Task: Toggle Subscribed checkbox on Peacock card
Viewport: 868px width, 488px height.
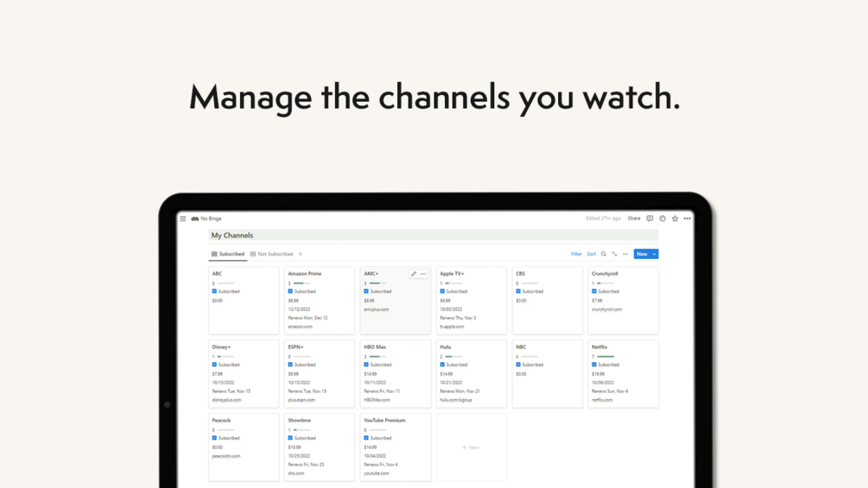Action: click(x=214, y=438)
